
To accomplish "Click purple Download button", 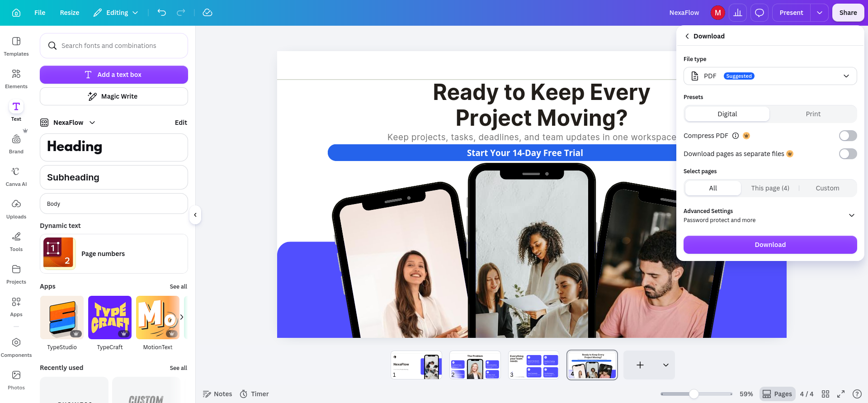I will (770, 245).
